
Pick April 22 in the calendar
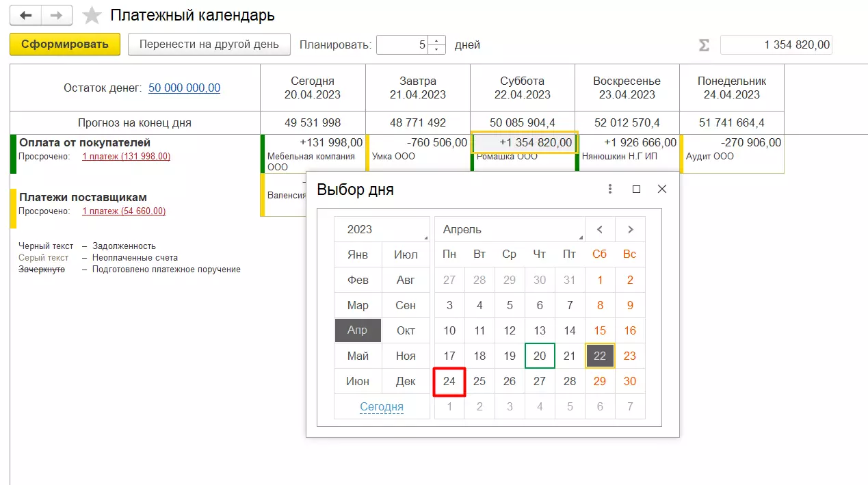600,356
